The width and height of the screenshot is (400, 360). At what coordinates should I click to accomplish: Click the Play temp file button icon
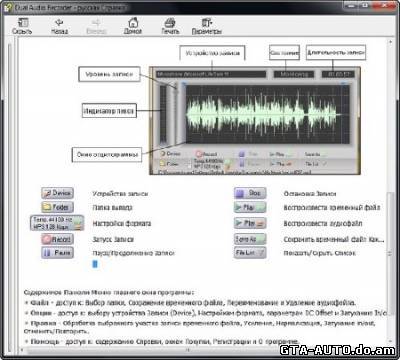click(x=250, y=207)
